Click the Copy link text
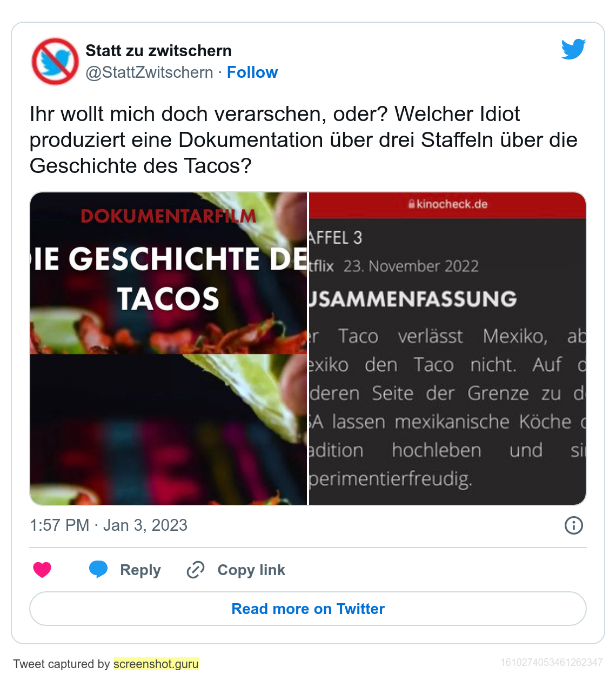 tap(251, 570)
